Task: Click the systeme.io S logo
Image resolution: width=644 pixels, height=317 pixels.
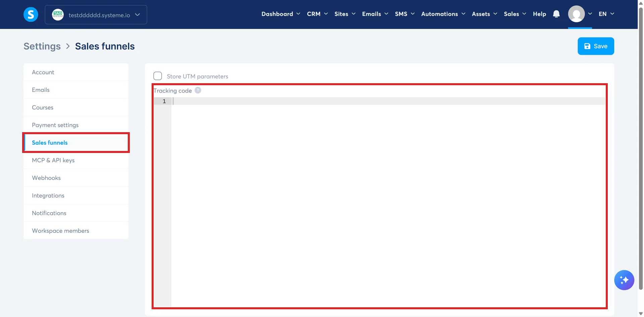Action: [31, 14]
